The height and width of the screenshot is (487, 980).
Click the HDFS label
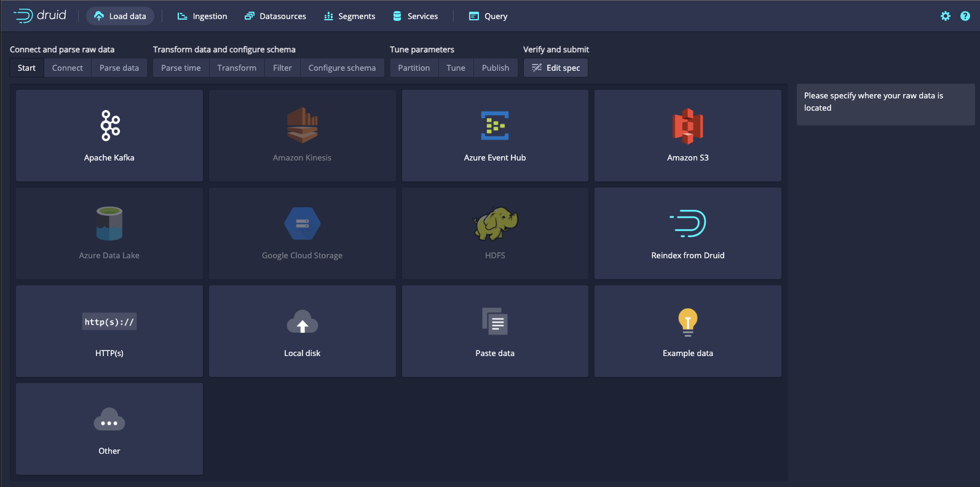pyautogui.click(x=495, y=255)
